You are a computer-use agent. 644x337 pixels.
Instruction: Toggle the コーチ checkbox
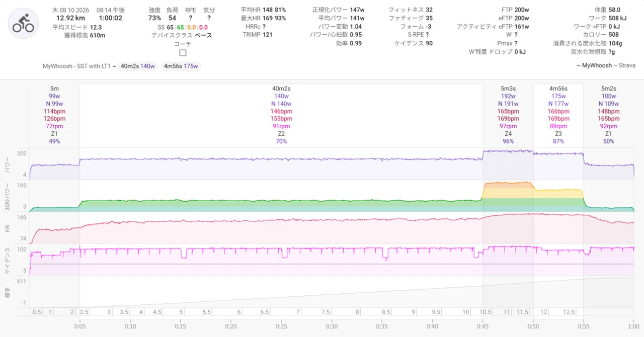tap(183, 53)
